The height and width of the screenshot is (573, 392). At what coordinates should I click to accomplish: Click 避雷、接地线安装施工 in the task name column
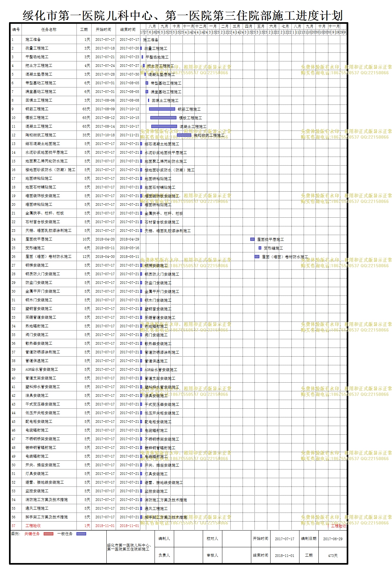pyautogui.click(x=45, y=482)
